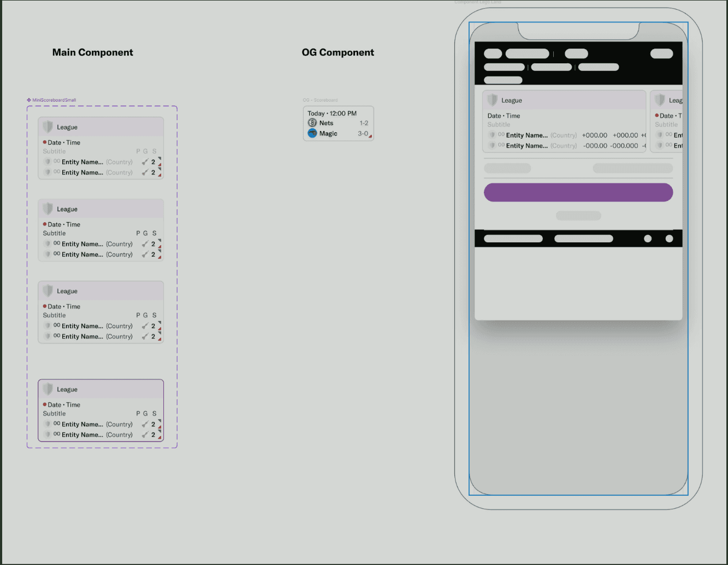Click the top-right pill in phone black header
This screenshot has height=565, width=728.
click(x=662, y=53)
